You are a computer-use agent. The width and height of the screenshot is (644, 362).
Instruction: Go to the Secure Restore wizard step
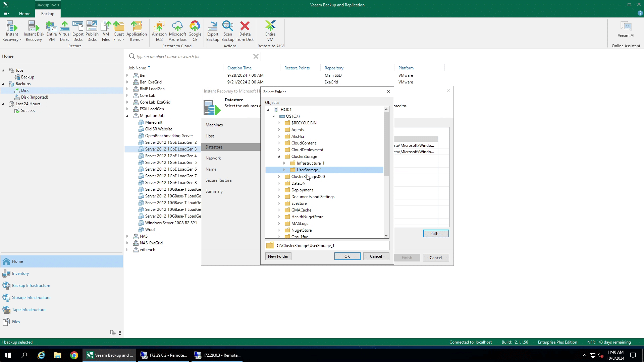click(x=218, y=180)
